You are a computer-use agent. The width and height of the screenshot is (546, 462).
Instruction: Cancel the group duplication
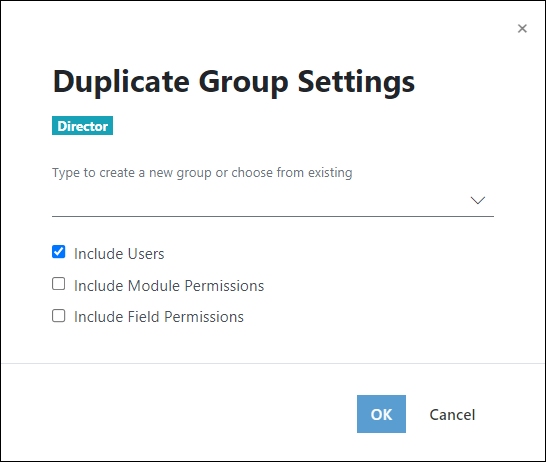[x=452, y=415]
